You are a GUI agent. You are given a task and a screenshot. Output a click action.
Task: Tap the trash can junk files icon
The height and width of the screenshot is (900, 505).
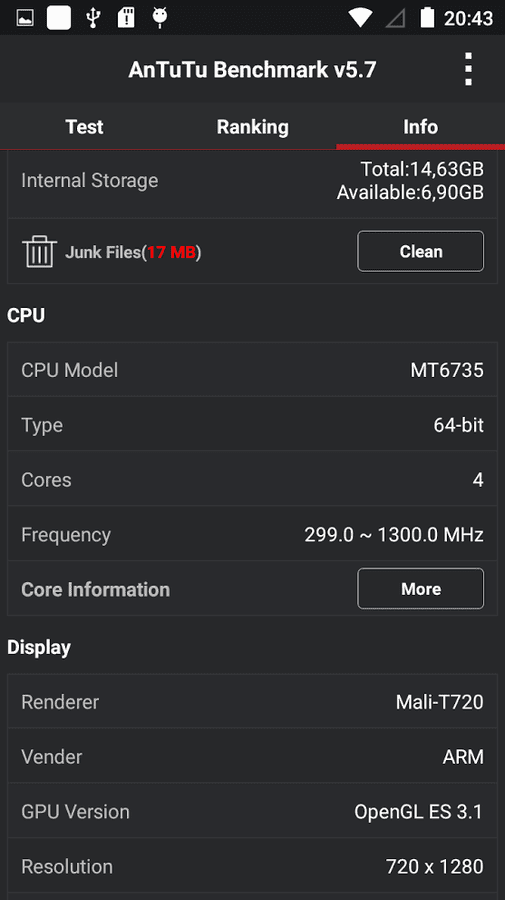point(40,251)
